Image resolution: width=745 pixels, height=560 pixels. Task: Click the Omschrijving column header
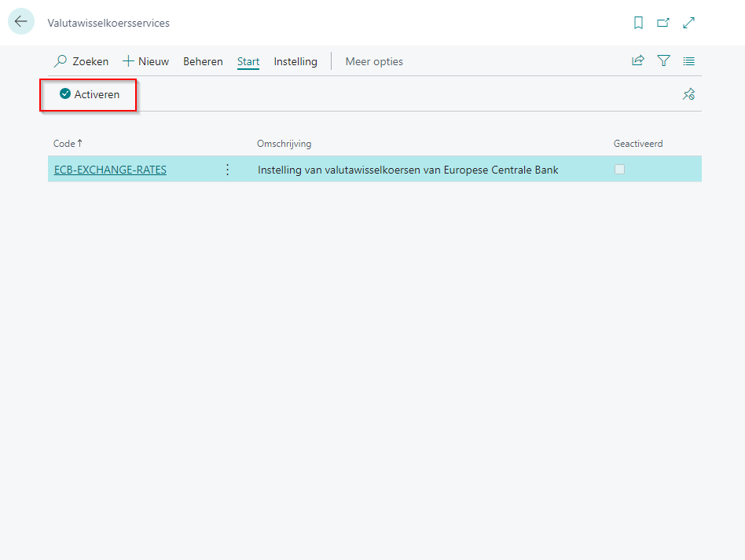coord(284,144)
